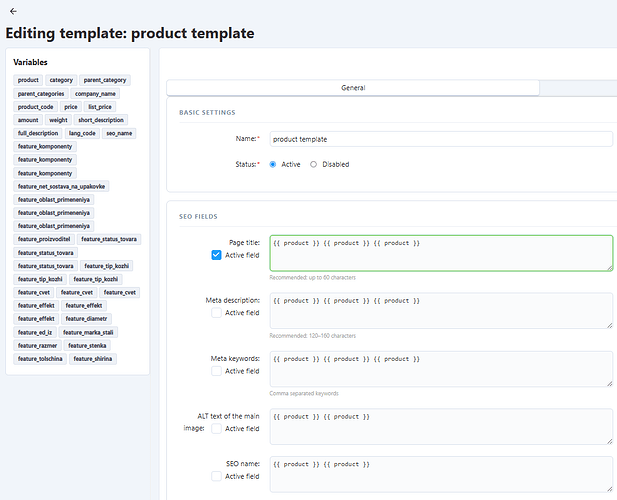The image size is (617, 500).
Task: Click the 'SEO FIELDS' section heading
Action: click(x=198, y=217)
